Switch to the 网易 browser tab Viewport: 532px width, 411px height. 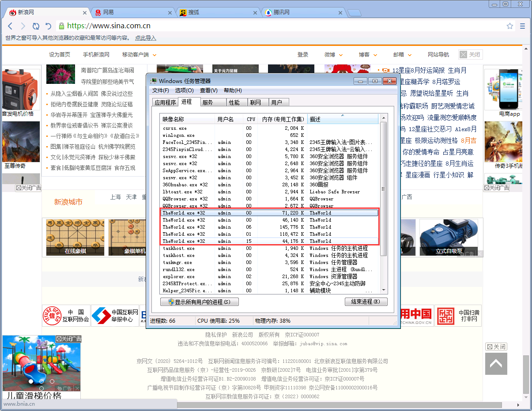[x=132, y=12]
